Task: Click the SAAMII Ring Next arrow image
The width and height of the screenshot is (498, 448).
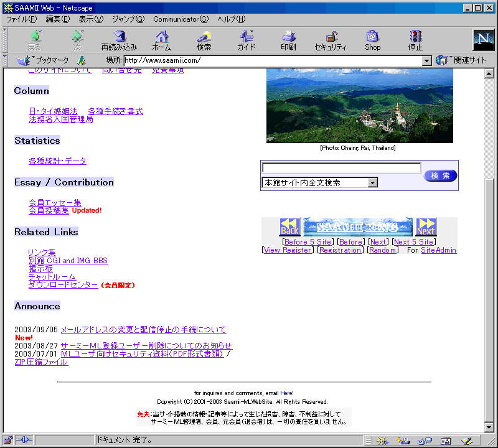Action: tap(426, 226)
